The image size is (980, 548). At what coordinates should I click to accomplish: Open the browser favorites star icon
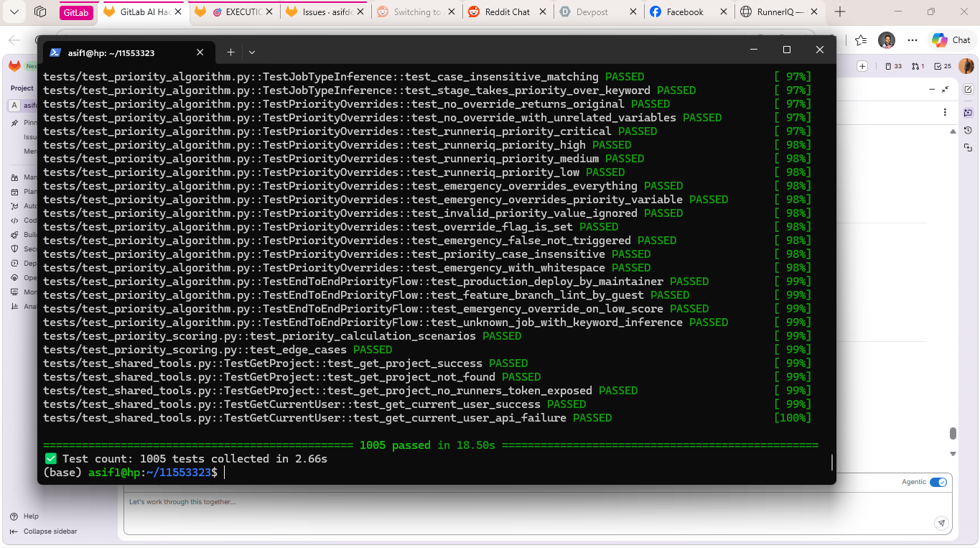[x=861, y=40]
